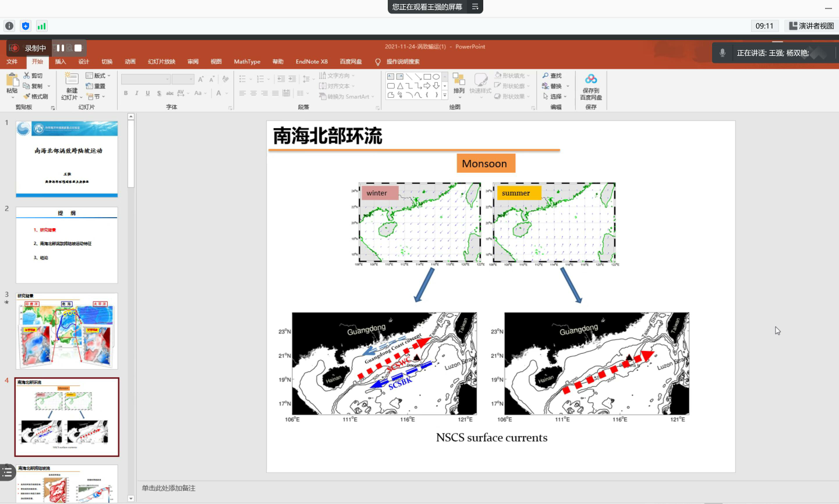Click the meeting info icon
Image resolution: width=839 pixels, height=504 pixels.
9,26
